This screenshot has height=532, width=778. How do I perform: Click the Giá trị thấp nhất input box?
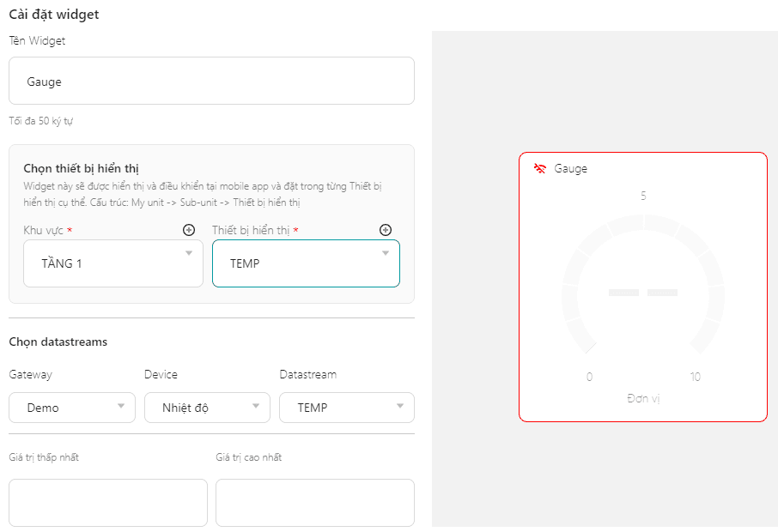[x=108, y=502]
